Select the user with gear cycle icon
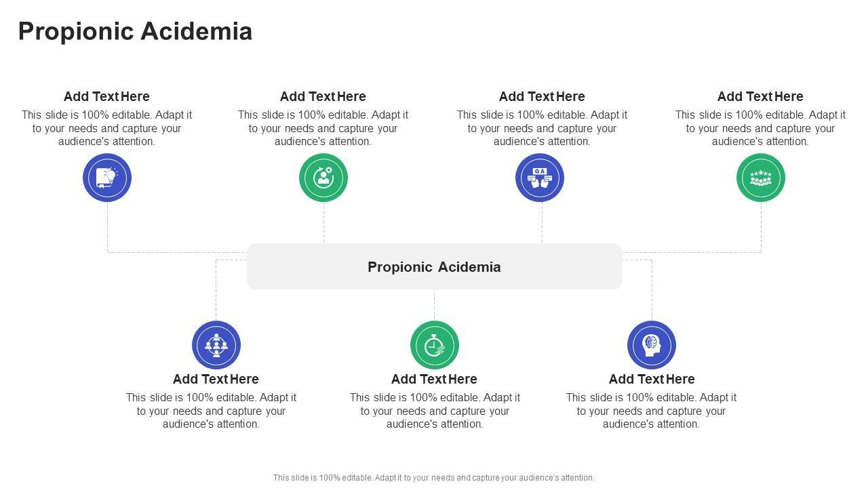 coord(323,178)
